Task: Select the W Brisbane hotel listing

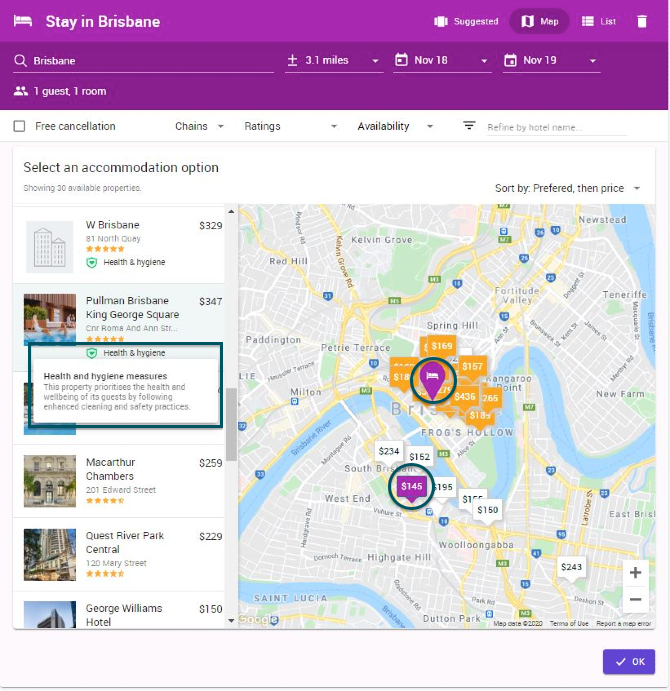Action: tap(119, 245)
